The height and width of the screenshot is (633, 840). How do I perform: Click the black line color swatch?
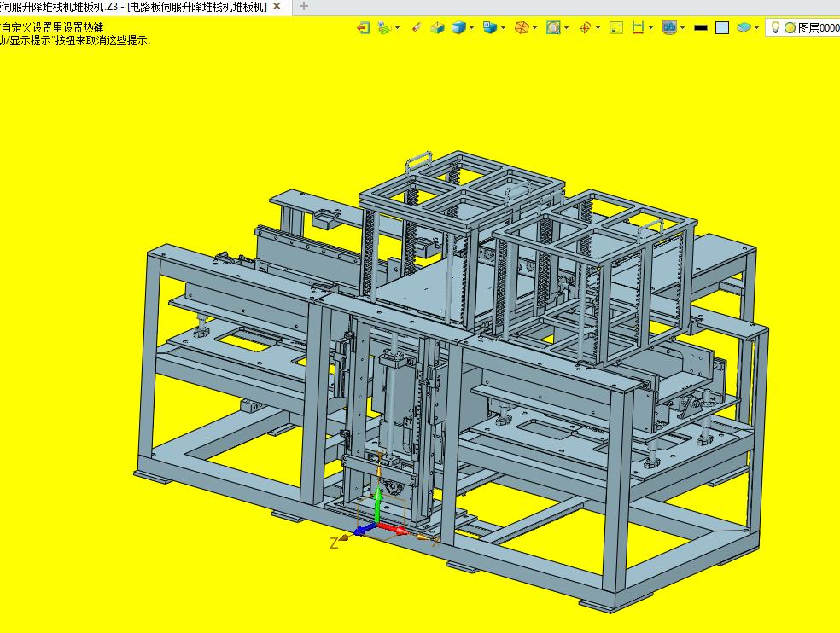point(701,28)
